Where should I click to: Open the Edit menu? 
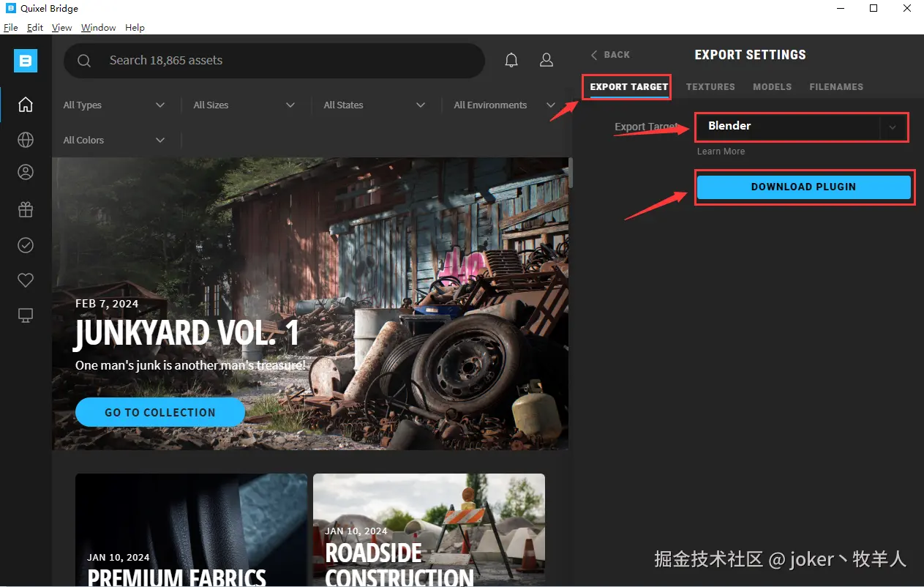pos(35,28)
